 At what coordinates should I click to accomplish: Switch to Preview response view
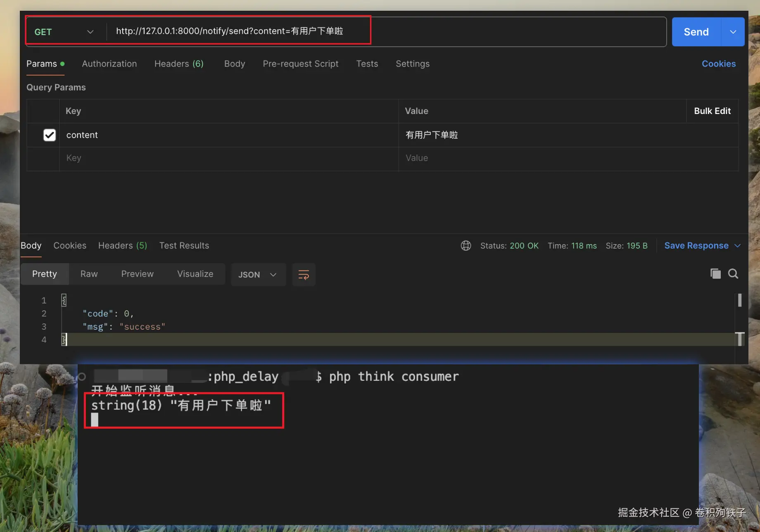(x=138, y=274)
